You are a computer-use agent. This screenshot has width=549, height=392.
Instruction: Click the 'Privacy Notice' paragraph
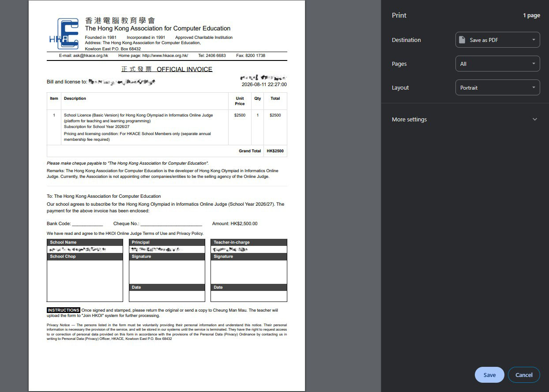coord(167,332)
